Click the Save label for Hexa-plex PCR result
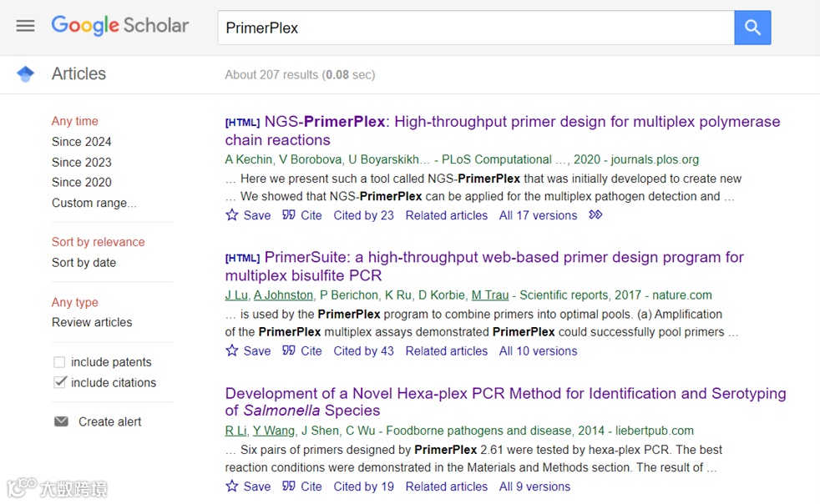Viewport: 820px width, 504px height. [257, 486]
